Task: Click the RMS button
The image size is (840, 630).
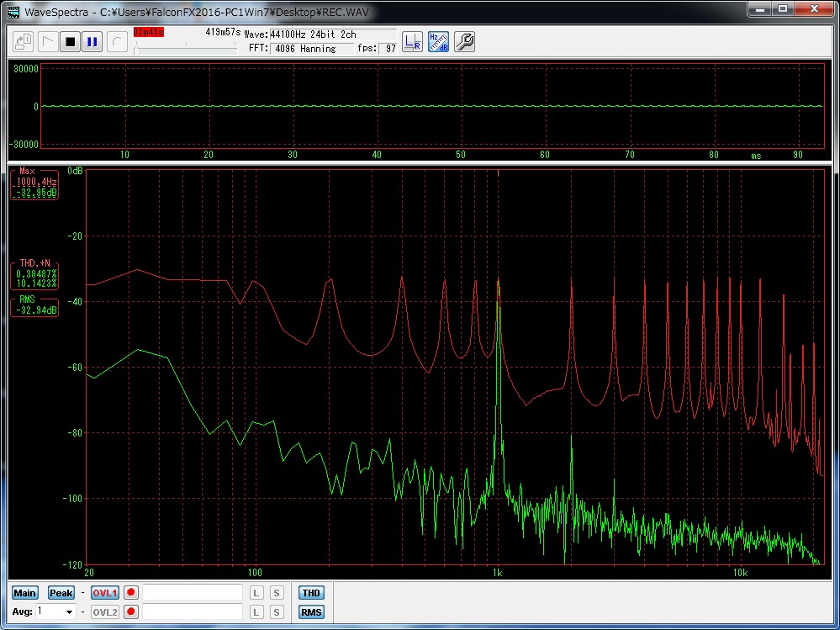Action: click(x=311, y=612)
